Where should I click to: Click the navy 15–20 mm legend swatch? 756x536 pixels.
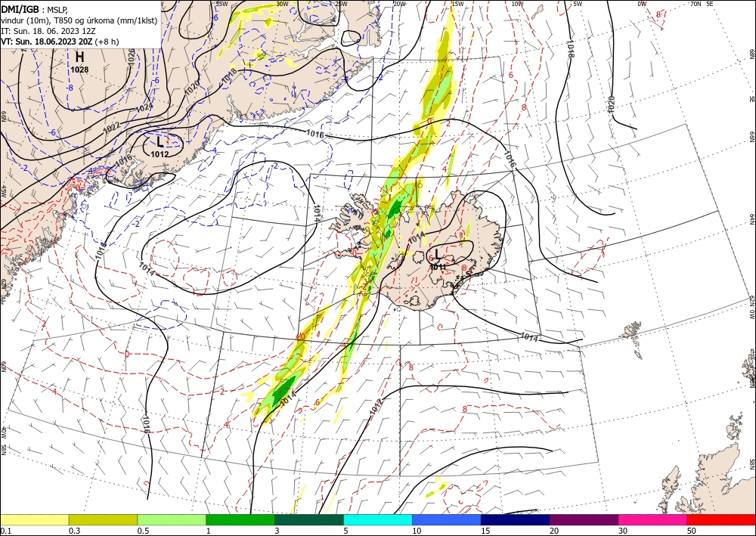pyautogui.click(x=516, y=519)
